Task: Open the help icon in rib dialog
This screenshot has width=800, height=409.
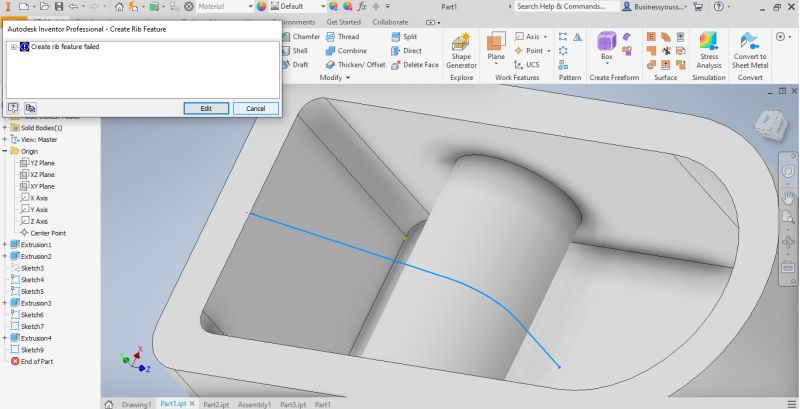Action: (13, 108)
